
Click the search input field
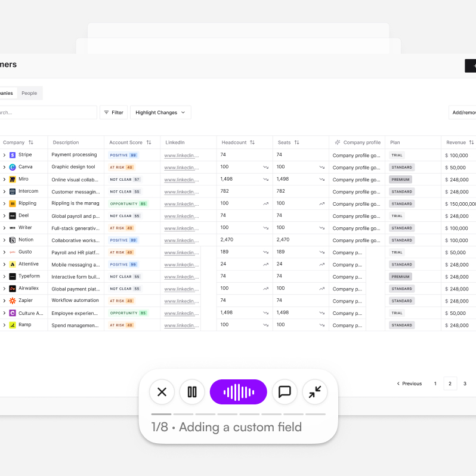[48, 112]
